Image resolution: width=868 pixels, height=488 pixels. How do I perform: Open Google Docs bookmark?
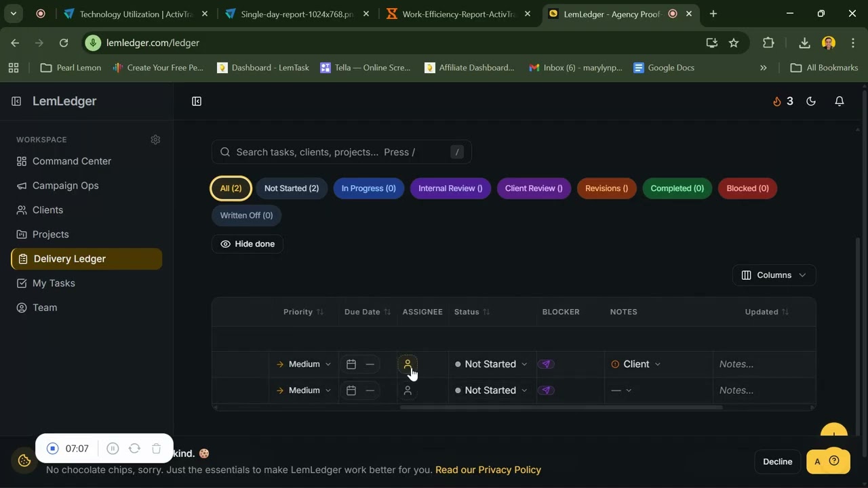[x=664, y=68]
